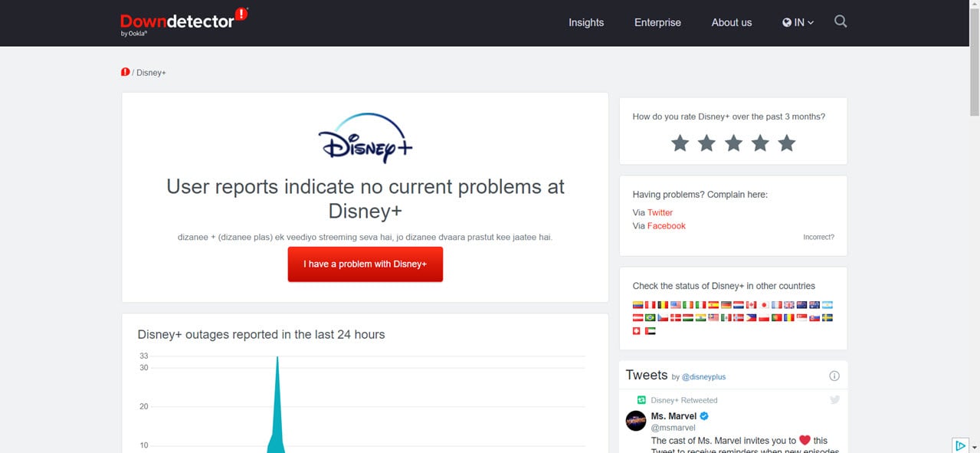Click the Twitter bird icon in tweet
Screen dimensions: 980x453
pyautogui.click(x=834, y=399)
